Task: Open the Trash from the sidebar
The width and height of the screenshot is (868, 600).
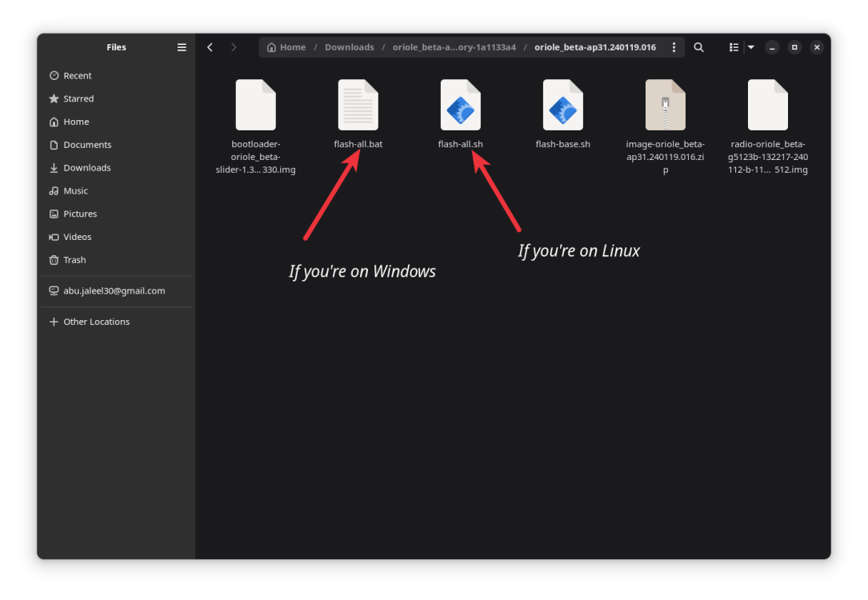Action: 75,260
